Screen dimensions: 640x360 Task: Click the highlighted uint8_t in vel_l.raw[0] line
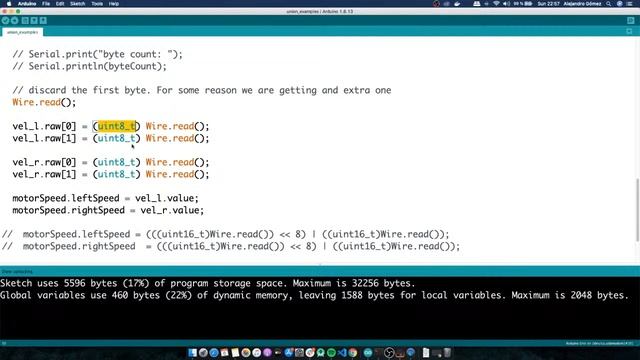coord(117,126)
